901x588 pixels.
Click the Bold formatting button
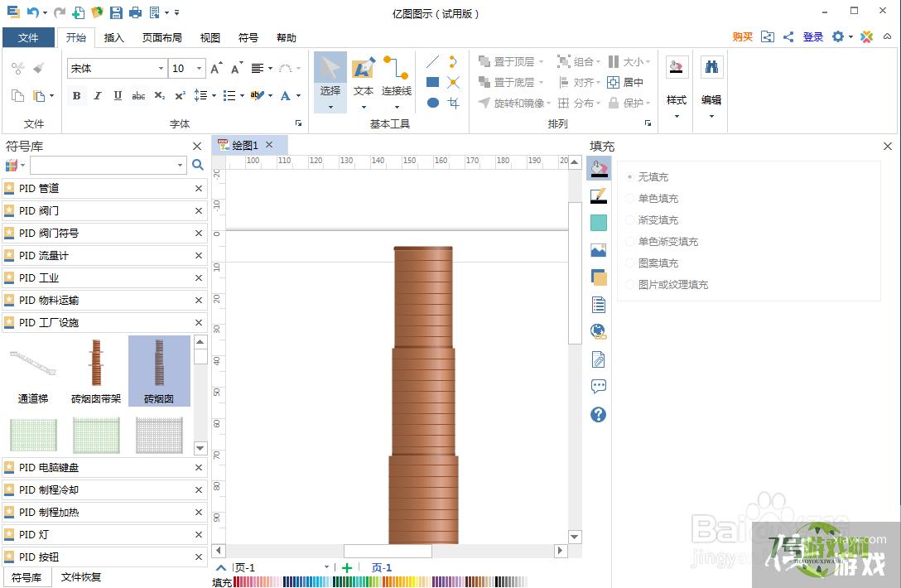[x=76, y=95]
